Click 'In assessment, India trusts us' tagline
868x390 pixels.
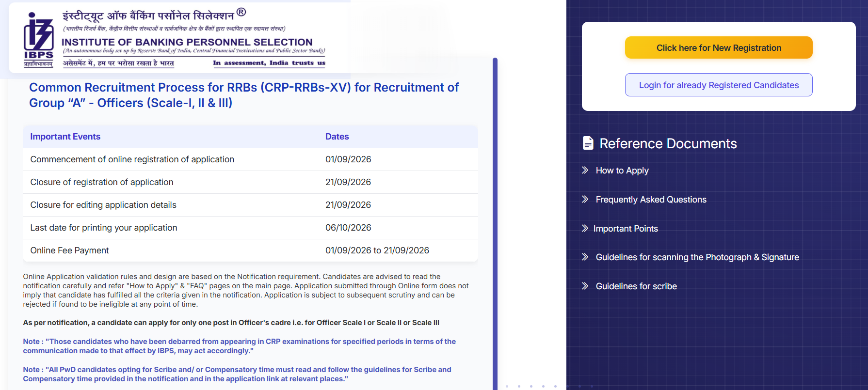pyautogui.click(x=269, y=63)
